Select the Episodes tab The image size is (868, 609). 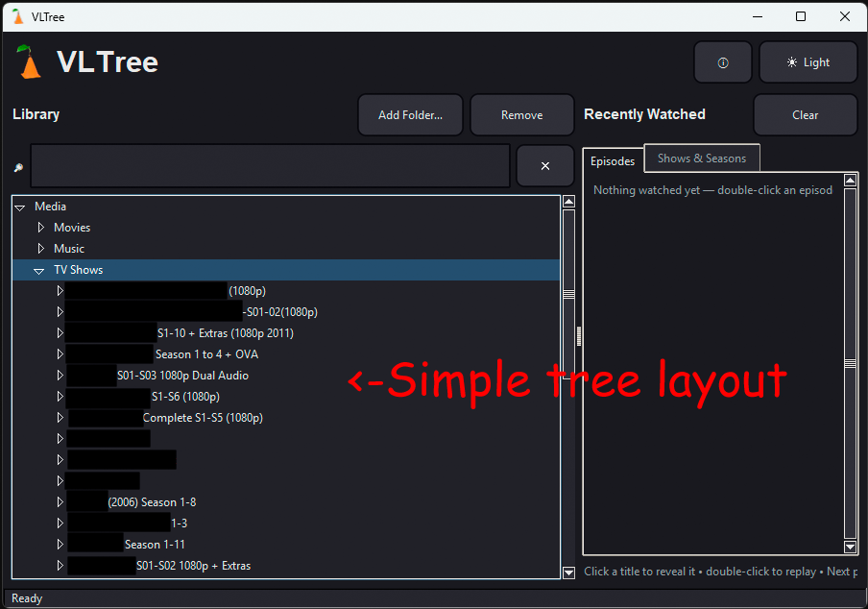613,161
